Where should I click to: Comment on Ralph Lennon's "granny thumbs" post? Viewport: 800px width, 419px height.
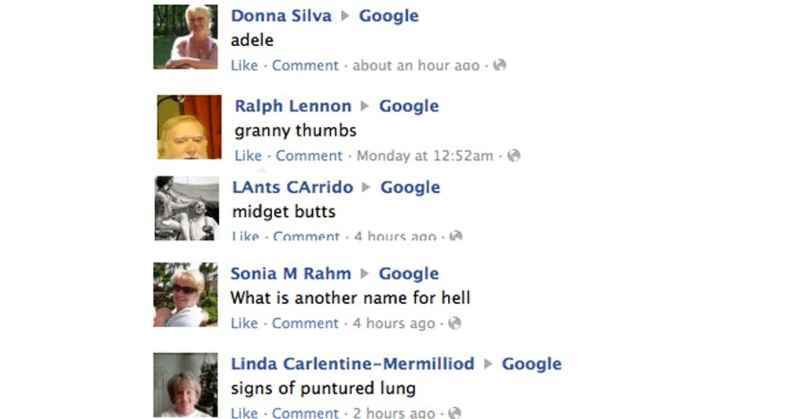point(309,155)
